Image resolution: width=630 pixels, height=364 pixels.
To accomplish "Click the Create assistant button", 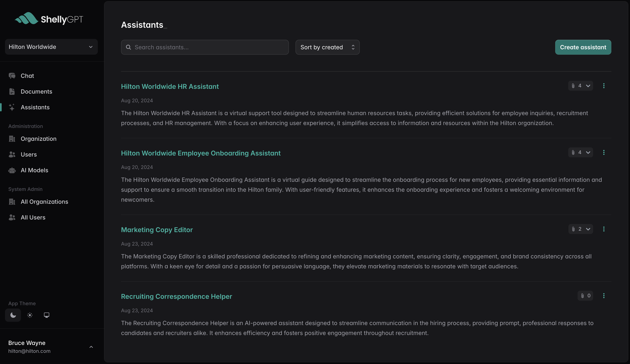I will [583, 47].
